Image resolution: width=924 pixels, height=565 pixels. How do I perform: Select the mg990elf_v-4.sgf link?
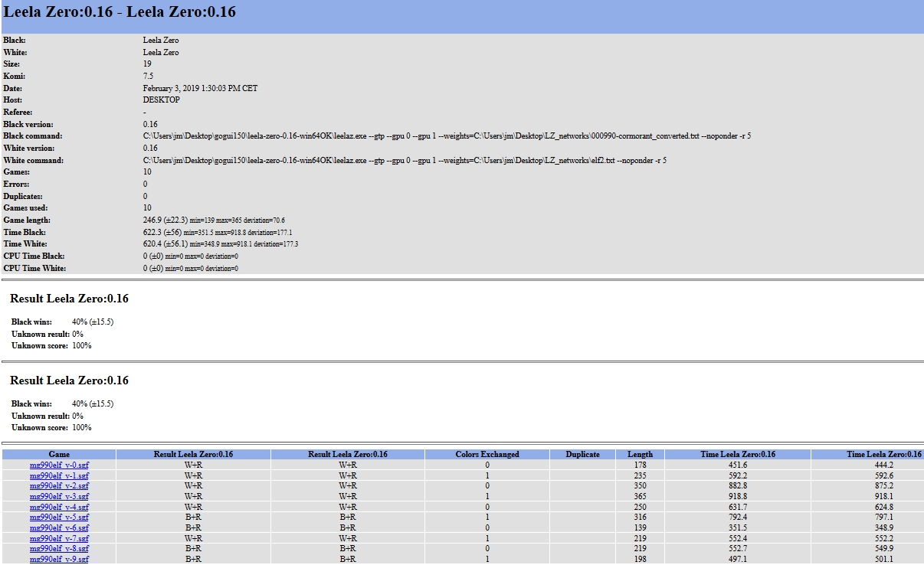(59, 507)
